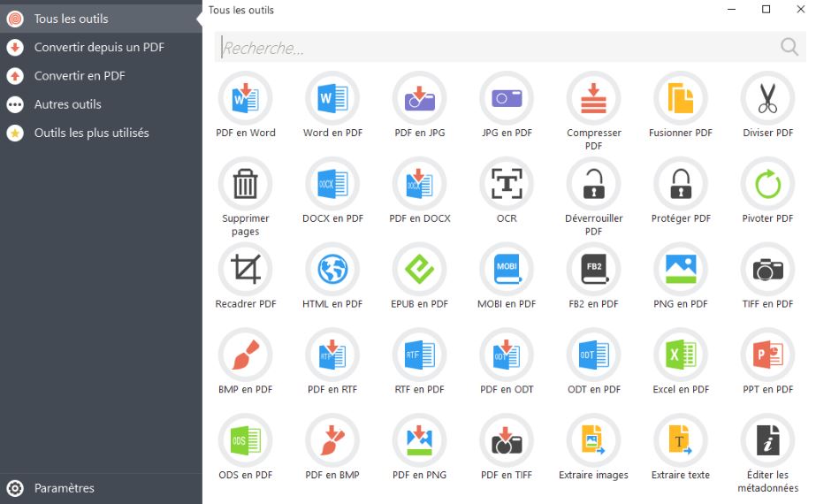Open Pivoter PDF rotate tool
The width and height of the screenshot is (816, 504).
coord(767,184)
